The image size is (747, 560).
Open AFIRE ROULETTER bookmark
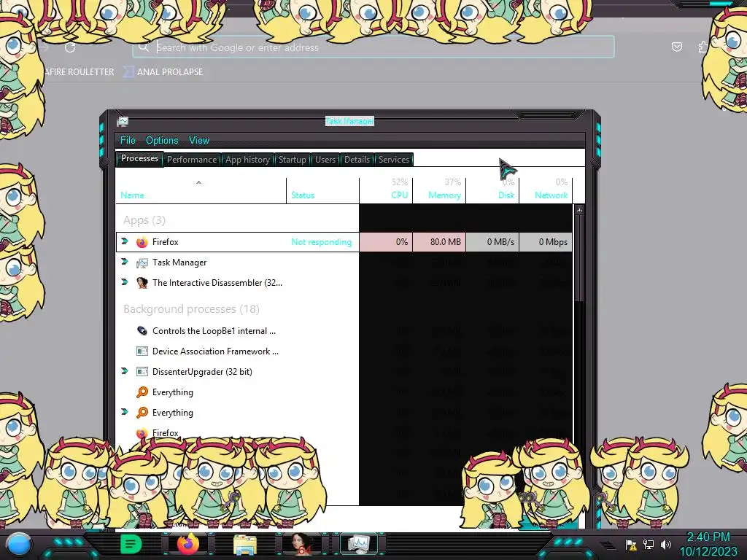point(79,72)
